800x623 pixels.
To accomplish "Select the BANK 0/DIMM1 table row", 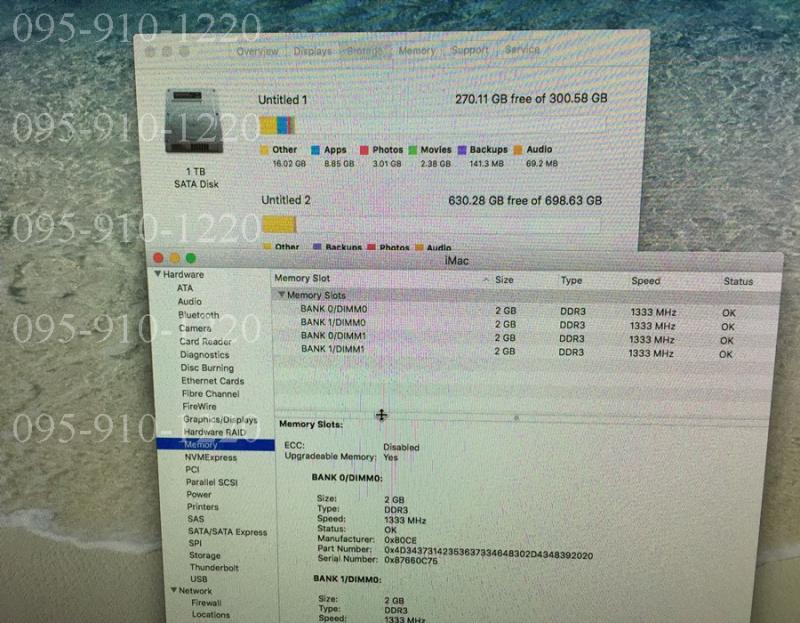I will [x=524, y=338].
